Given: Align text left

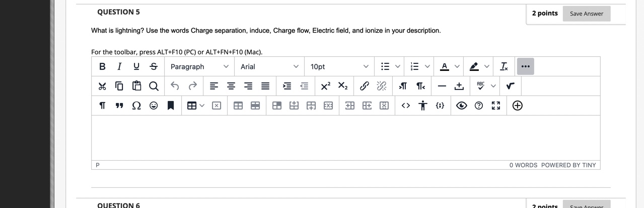Looking at the screenshot, I should click(x=214, y=86).
